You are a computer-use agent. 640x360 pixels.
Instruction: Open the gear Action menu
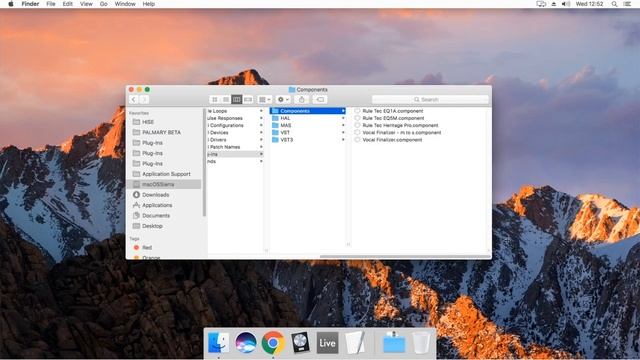point(283,100)
